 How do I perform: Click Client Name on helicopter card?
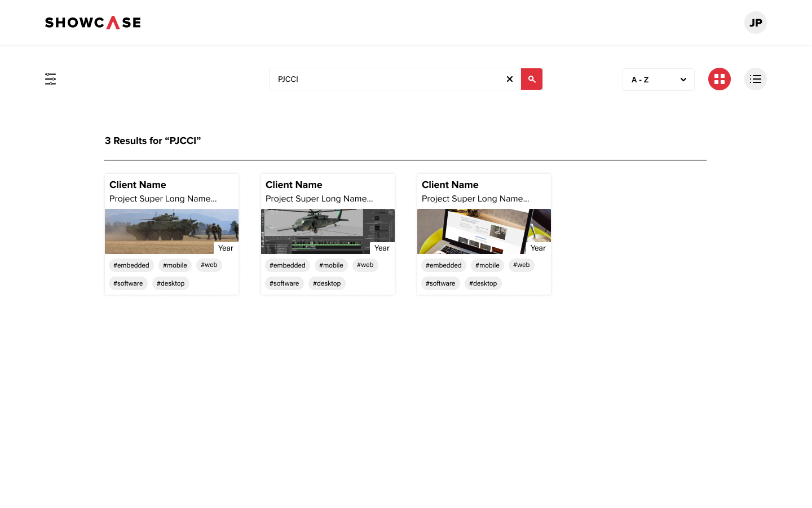click(294, 185)
